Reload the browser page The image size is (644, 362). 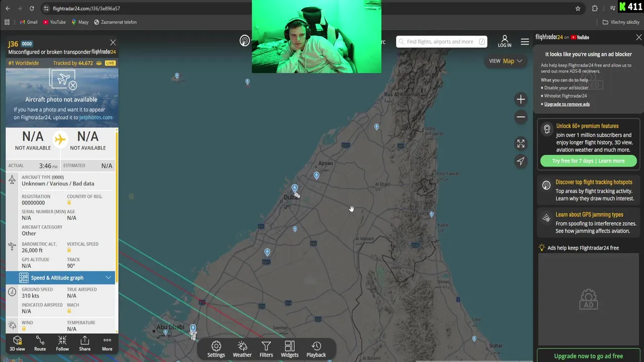(x=32, y=9)
